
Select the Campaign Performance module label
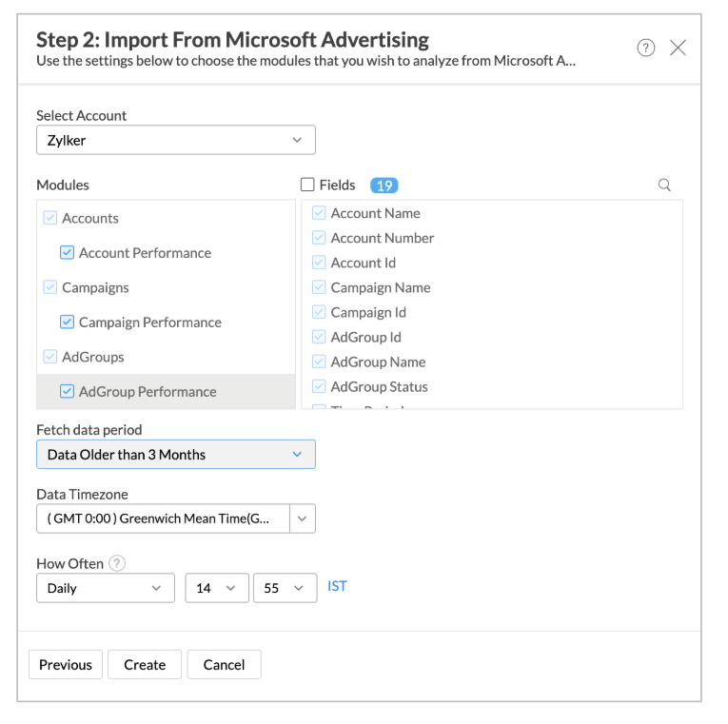tap(150, 323)
